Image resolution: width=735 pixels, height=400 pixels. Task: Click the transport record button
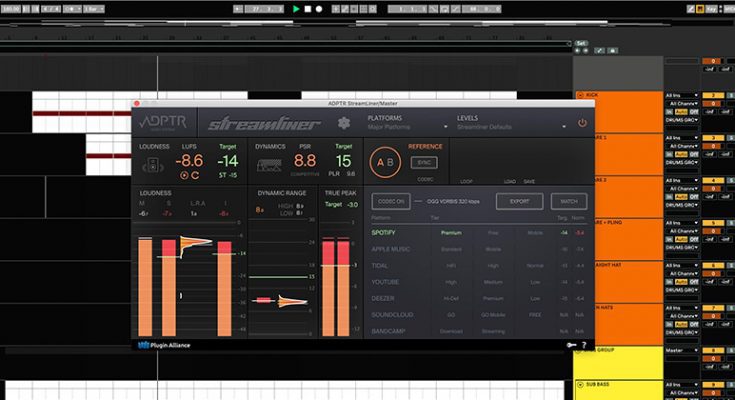[318, 9]
